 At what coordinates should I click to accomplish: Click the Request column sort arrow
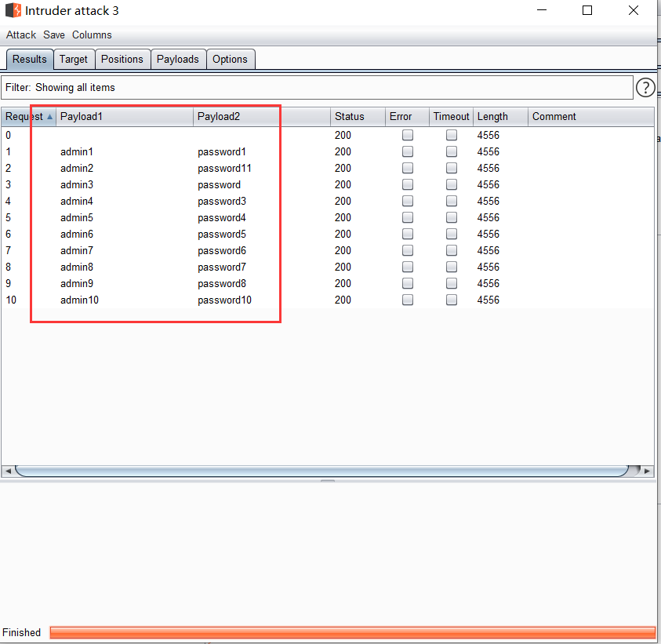[x=49, y=116]
